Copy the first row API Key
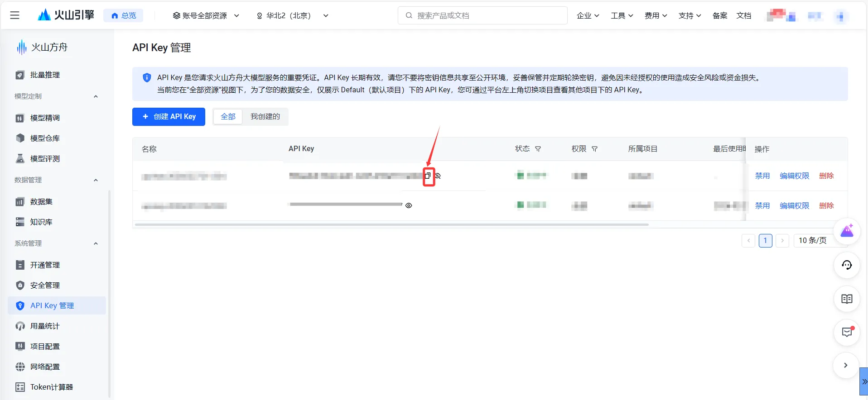Screen dimensions: 868x400 [427, 176]
